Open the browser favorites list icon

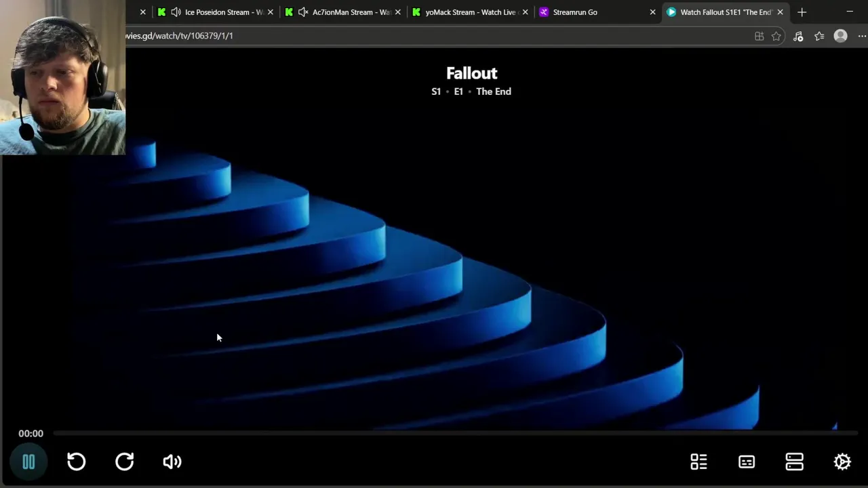[x=819, y=36]
